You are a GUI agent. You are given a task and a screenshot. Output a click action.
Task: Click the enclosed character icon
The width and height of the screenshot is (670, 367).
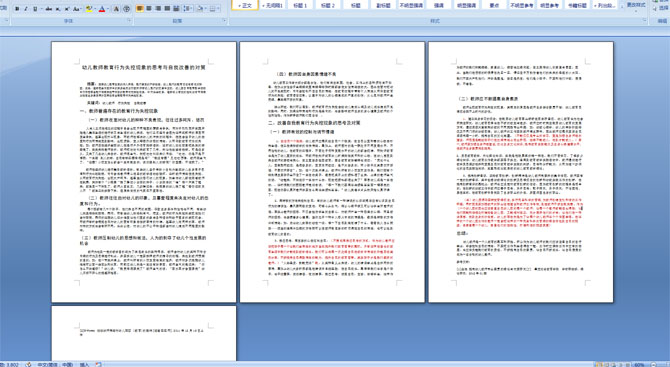tap(126, 9)
